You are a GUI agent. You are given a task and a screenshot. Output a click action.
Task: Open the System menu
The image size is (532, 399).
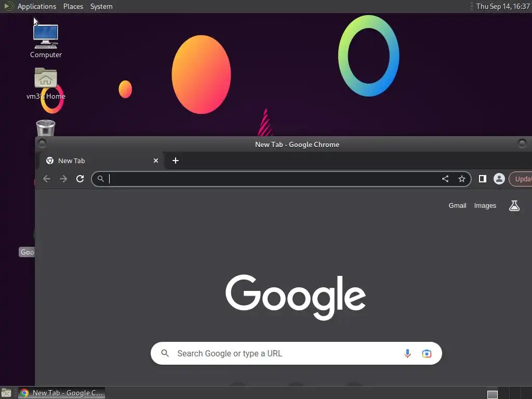(101, 6)
